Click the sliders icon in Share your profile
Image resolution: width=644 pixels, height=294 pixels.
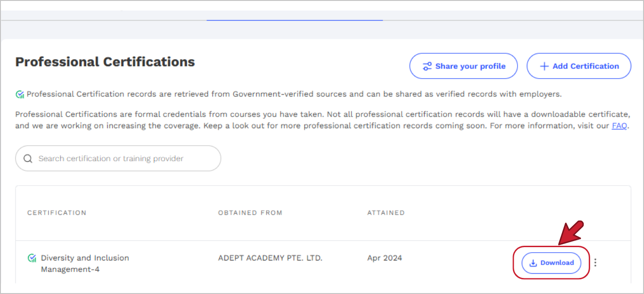(427, 66)
